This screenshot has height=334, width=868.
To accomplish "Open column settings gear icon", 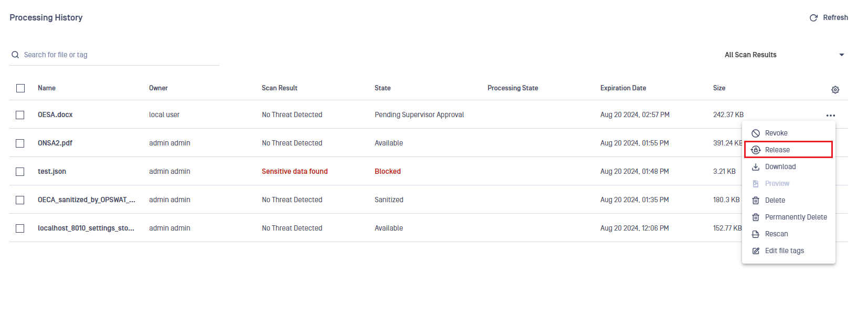I will (835, 90).
